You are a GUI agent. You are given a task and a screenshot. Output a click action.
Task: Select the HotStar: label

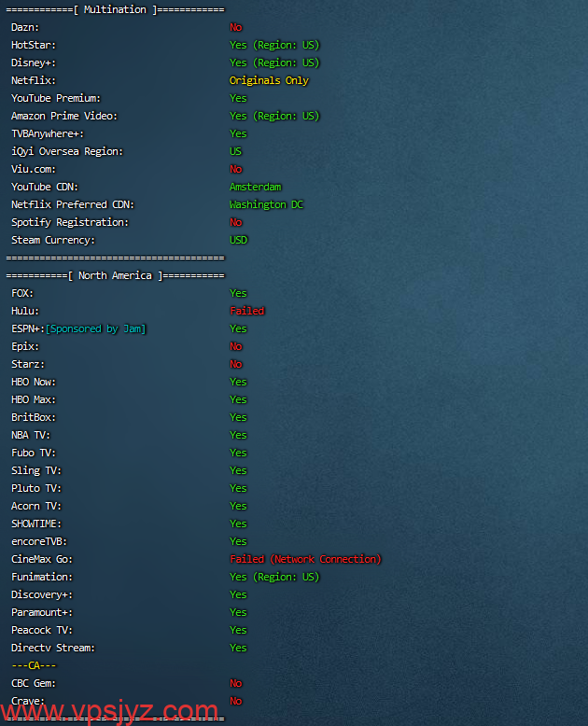click(x=34, y=45)
